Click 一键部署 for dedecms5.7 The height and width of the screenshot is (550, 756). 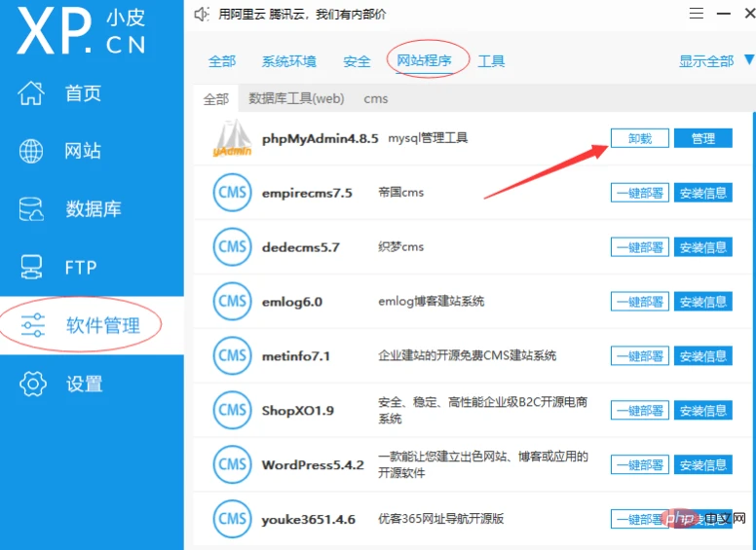[640, 247]
